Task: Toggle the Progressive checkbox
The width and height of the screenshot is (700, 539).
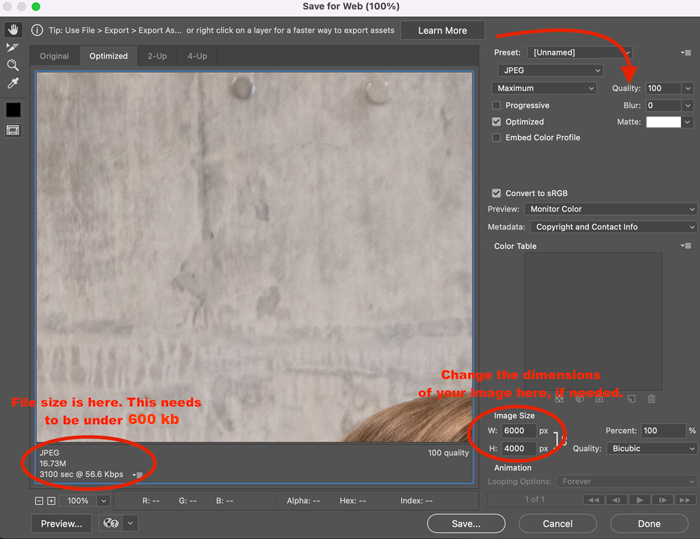Action: 496,105
